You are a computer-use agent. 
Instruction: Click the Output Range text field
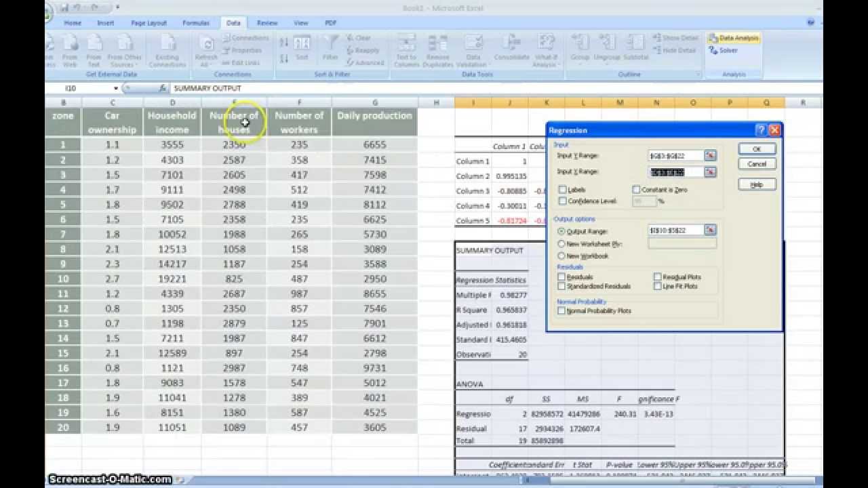click(x=676, y=230)
